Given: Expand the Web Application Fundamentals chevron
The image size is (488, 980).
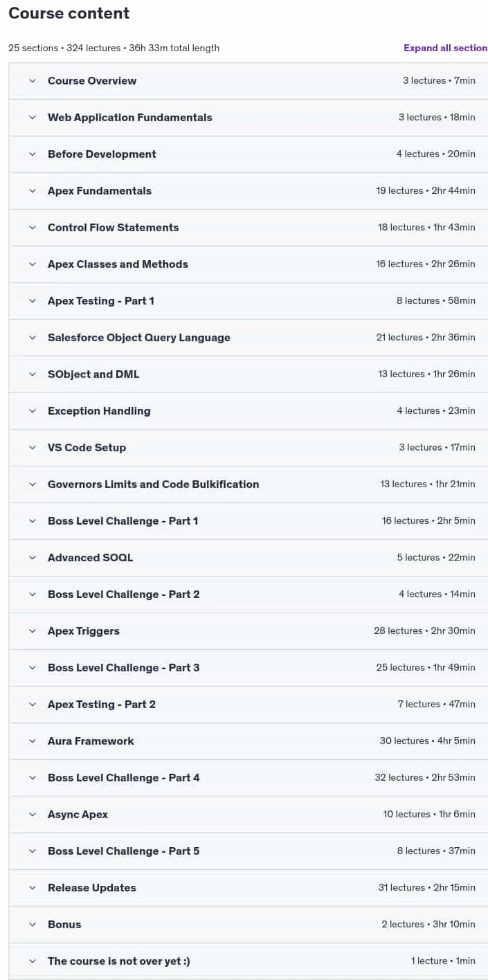Looking at the screenshot, I should 33,118.
